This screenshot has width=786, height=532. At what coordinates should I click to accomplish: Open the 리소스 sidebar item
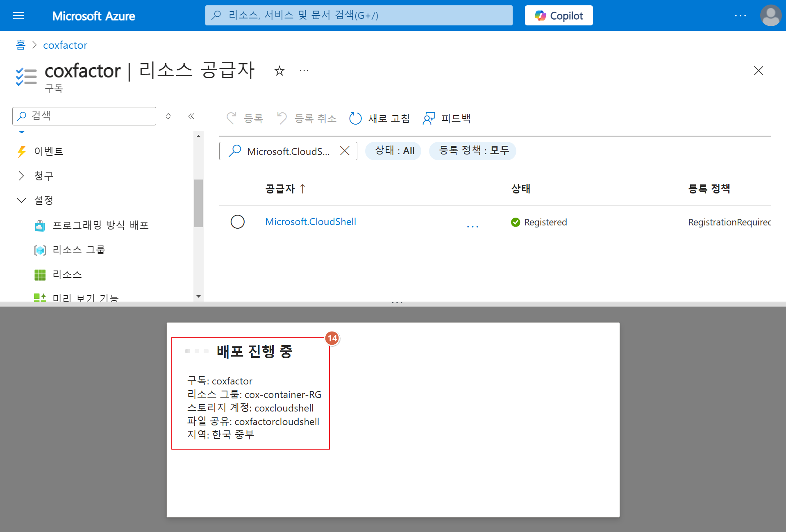click(x=67, y=274)
